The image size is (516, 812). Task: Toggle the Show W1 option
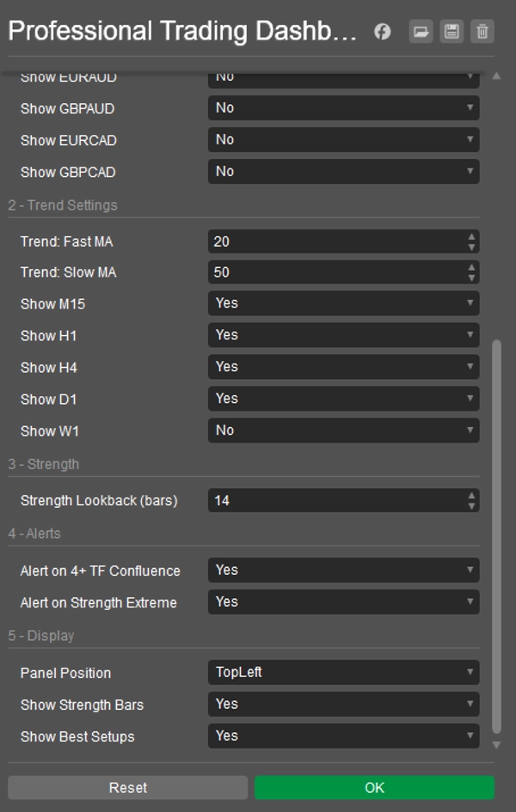[343, 430]
